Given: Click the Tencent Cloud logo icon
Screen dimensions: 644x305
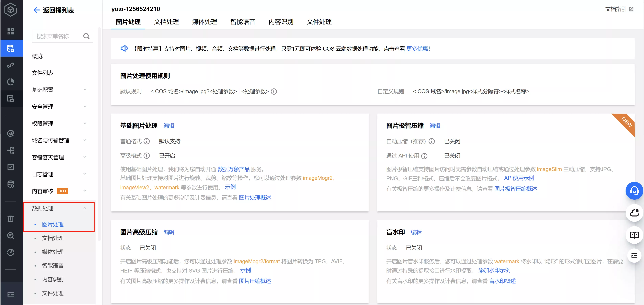Looking at the screenshot, I should (x=11, y=10).
